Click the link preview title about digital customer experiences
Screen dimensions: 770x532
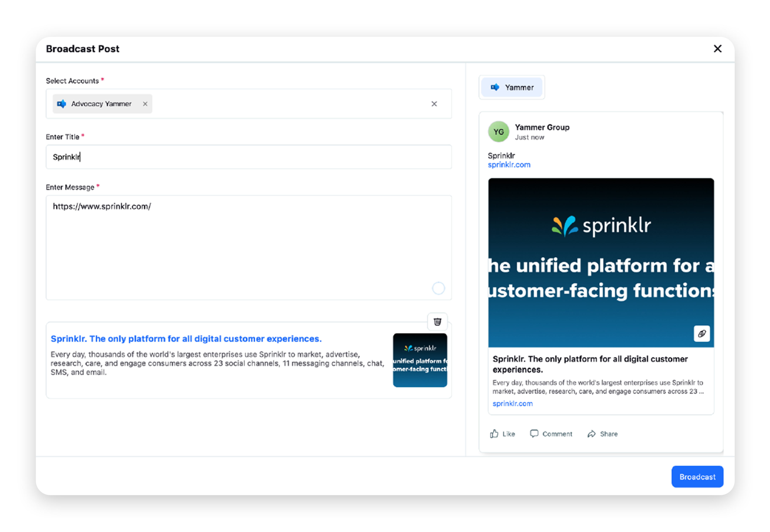(x=186, y=338)
